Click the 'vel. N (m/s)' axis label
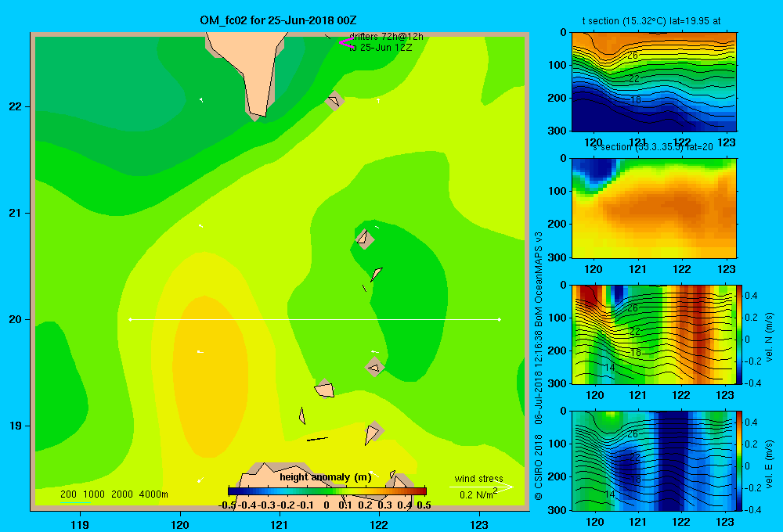Viewport: 783px width, 532px height. tap(769, 337)
